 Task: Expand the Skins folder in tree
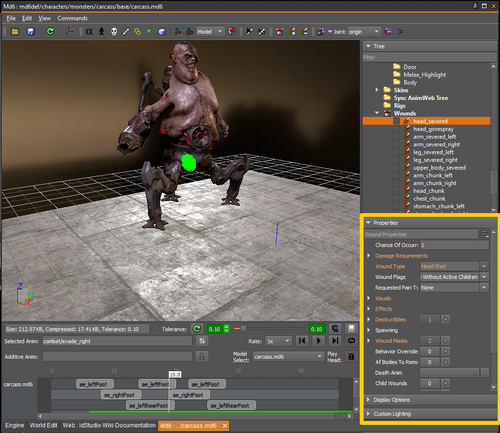tap(377, 90)
